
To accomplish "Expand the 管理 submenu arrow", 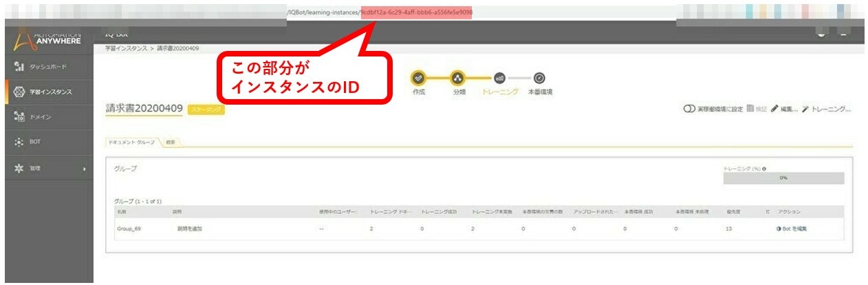I will [x=85, y=169].
